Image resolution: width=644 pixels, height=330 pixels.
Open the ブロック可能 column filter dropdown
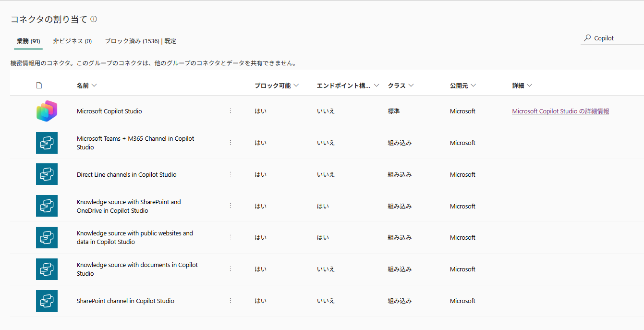click(277, 86)
